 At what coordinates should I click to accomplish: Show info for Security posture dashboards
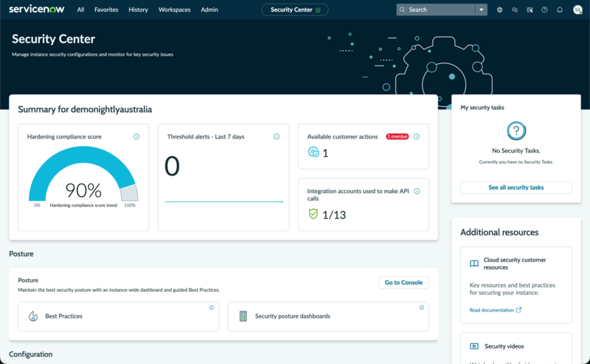coord(421,307)
